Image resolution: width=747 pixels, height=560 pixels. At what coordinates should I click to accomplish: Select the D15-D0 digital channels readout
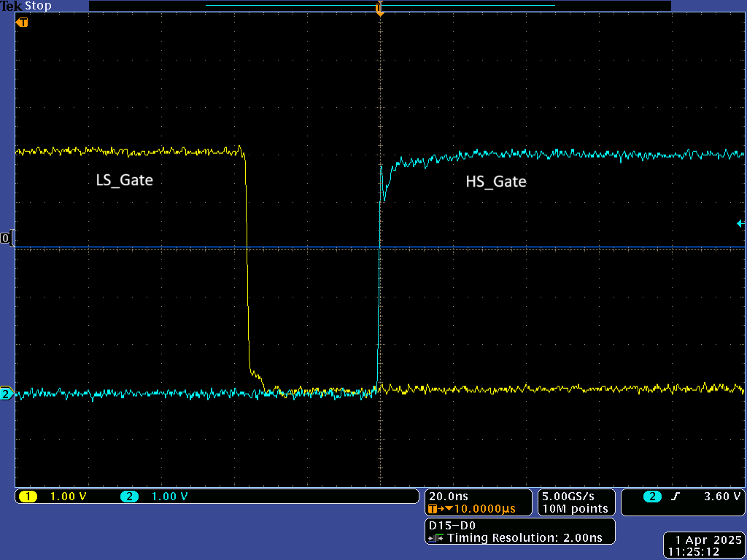click(452, 525)
